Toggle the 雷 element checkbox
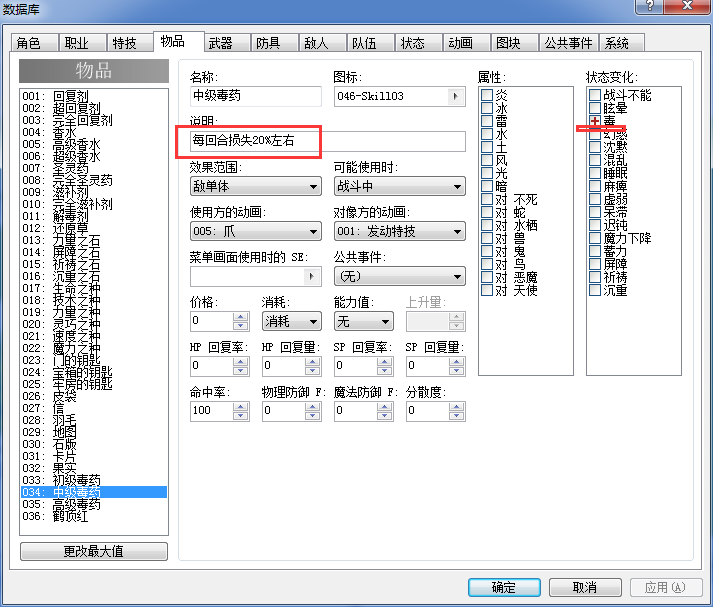713x607 pixels. tap(487, 121)
